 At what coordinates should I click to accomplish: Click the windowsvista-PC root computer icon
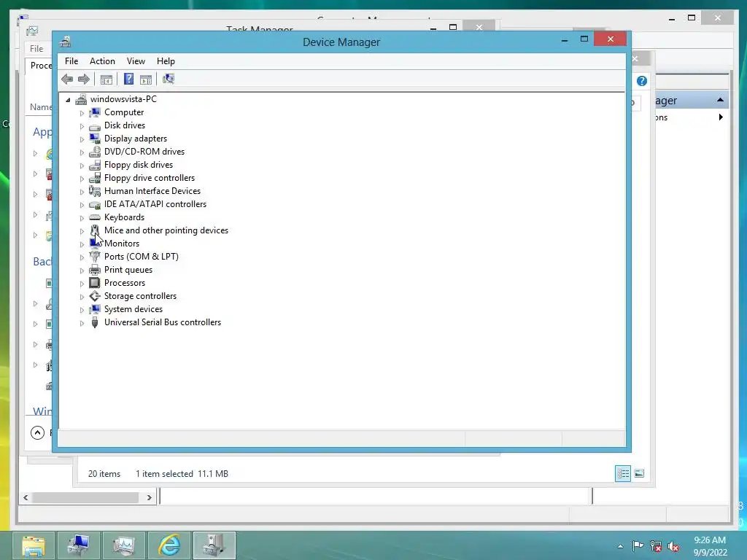tap(81, 99)
